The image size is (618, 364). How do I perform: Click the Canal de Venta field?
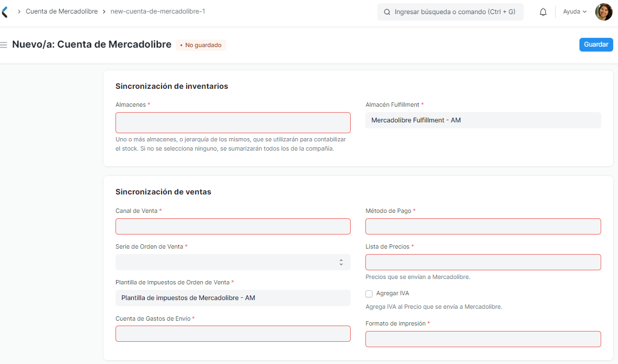click(x=233, y=226)
